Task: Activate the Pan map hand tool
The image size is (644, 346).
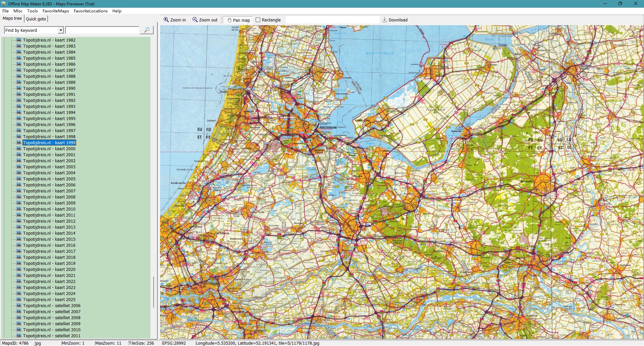Action: pyautogui.click(x=230, y=20)
